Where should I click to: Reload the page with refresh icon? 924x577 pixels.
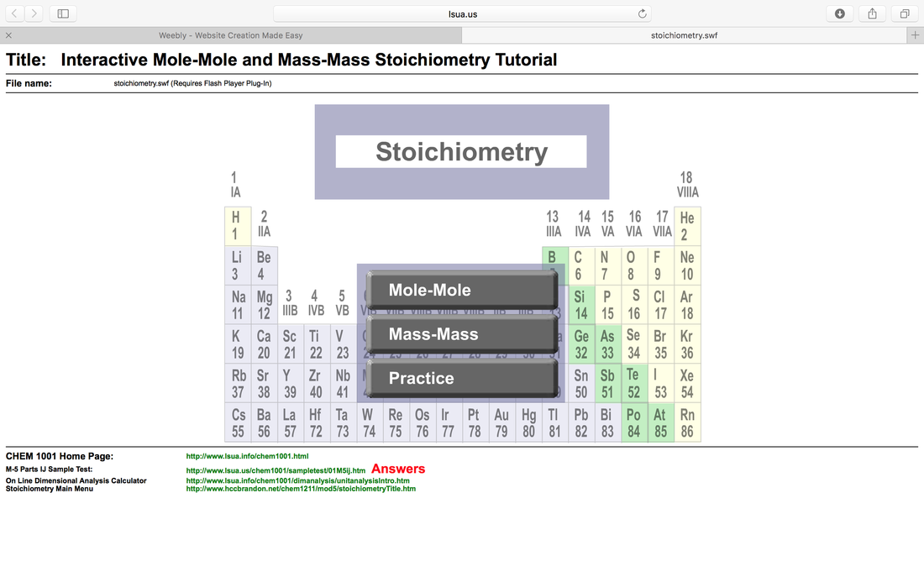pos(643,13)
